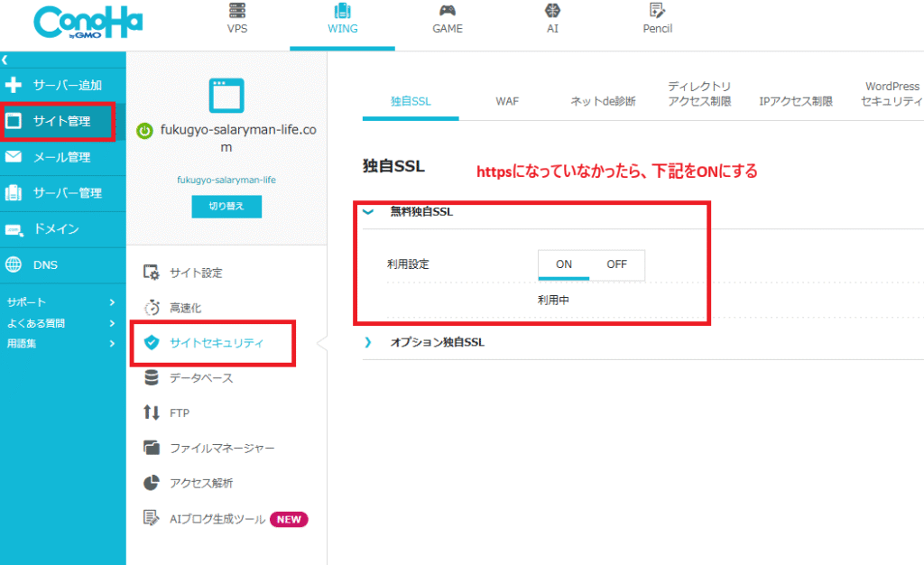Viewport: 924px width, 565px height.
Task: Switch to the WAF tab
Action: click(x=507, y=101)
